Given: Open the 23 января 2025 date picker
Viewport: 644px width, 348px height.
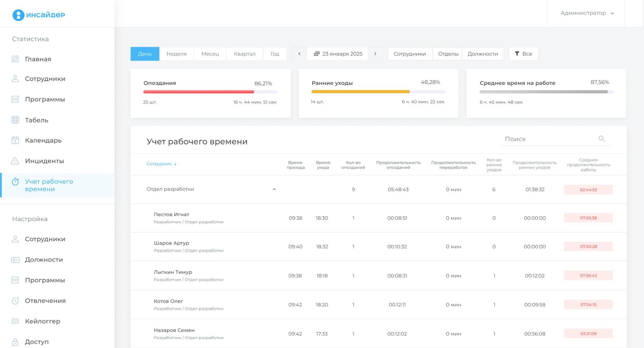Looking at the screenshot, I should [338, 54].
